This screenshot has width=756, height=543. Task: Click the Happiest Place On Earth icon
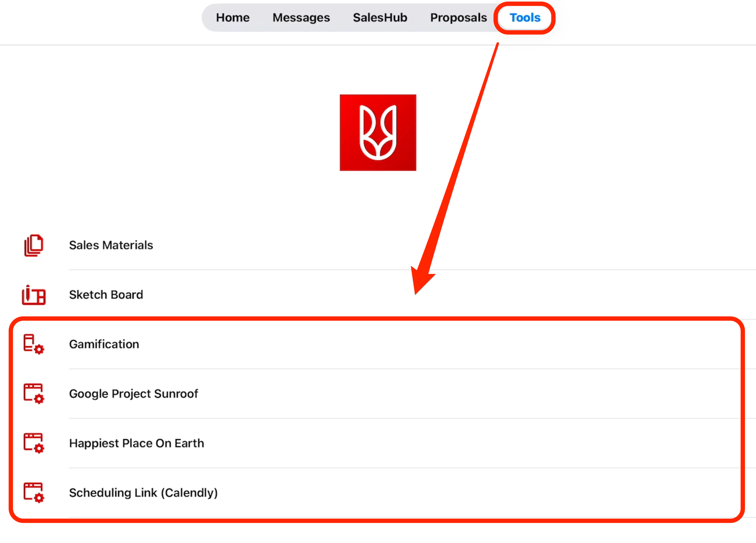[34, 443]
